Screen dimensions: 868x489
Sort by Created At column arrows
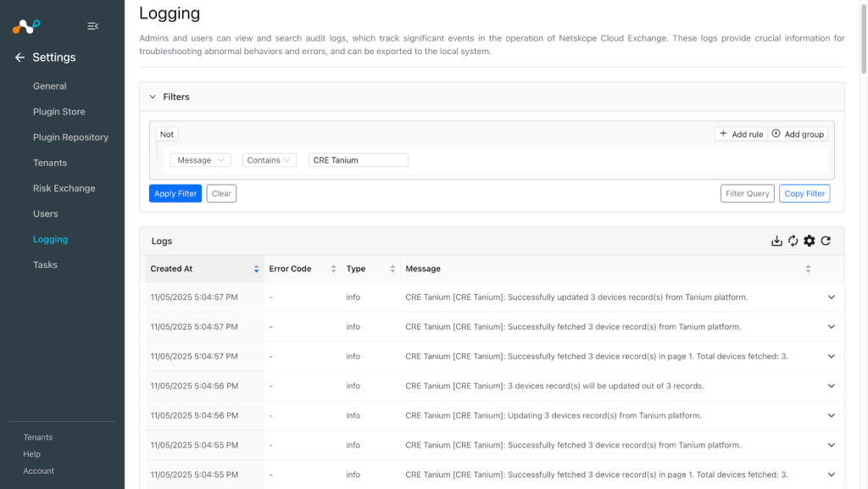tap(256, 269)
